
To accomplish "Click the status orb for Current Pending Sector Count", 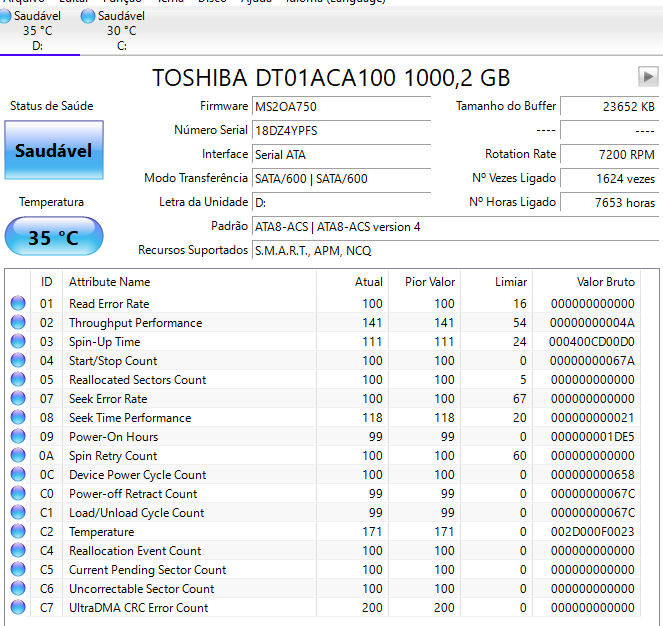I will coord(18,569).
